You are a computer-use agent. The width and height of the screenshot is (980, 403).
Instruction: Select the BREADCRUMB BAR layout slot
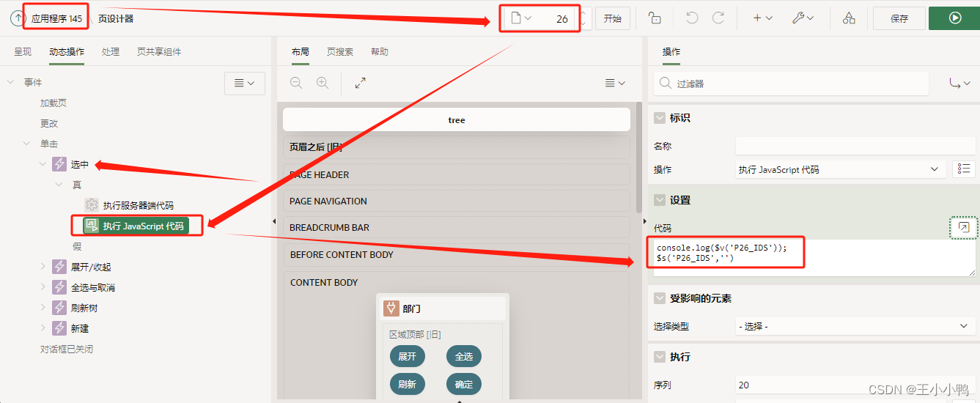(x=457, y=227)
